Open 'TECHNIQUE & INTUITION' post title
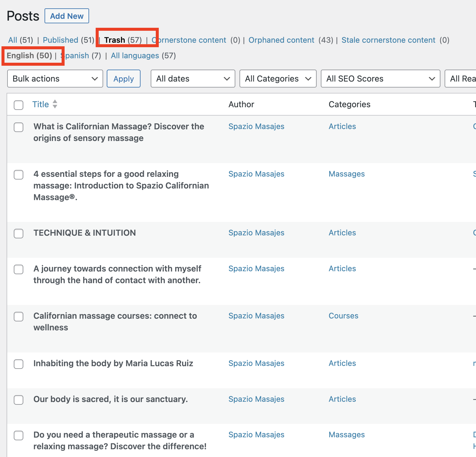This screenshot has height=457, width=476. pos(85,233)
